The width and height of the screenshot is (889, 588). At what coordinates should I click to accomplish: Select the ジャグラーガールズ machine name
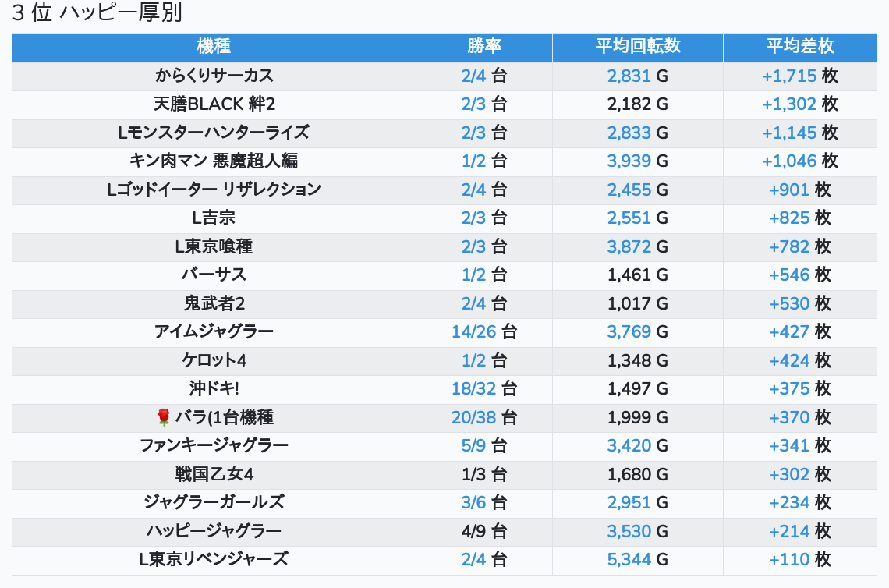click(214, 502)
